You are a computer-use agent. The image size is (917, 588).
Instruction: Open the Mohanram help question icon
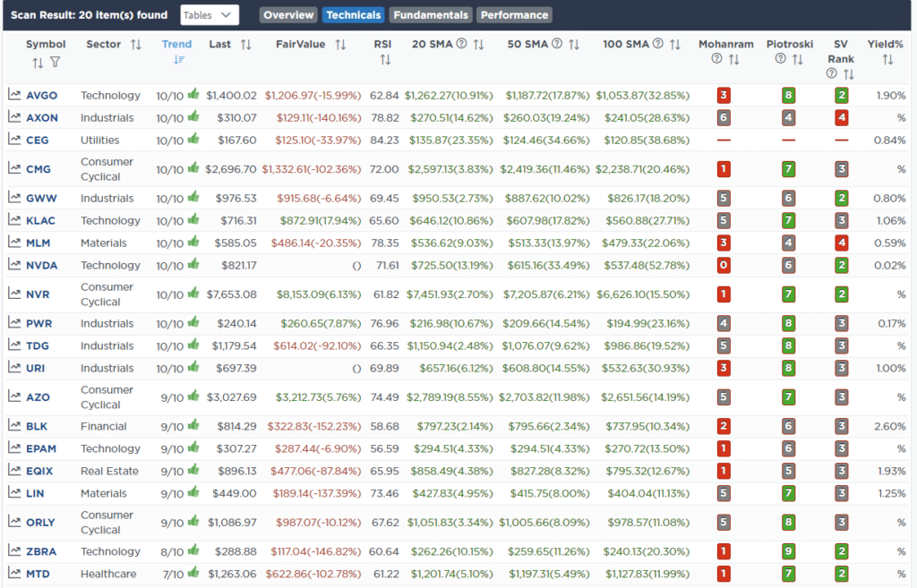(716, 58)
